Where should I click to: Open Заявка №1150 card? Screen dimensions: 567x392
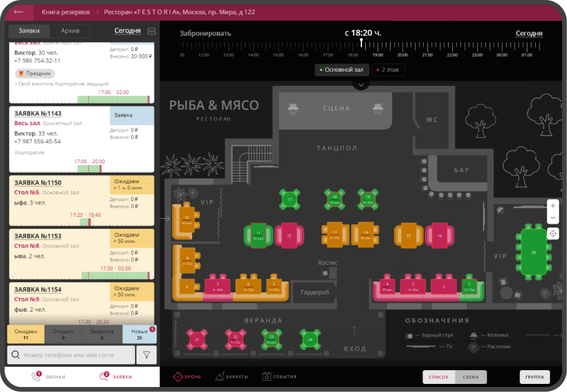tap(82, 200)
